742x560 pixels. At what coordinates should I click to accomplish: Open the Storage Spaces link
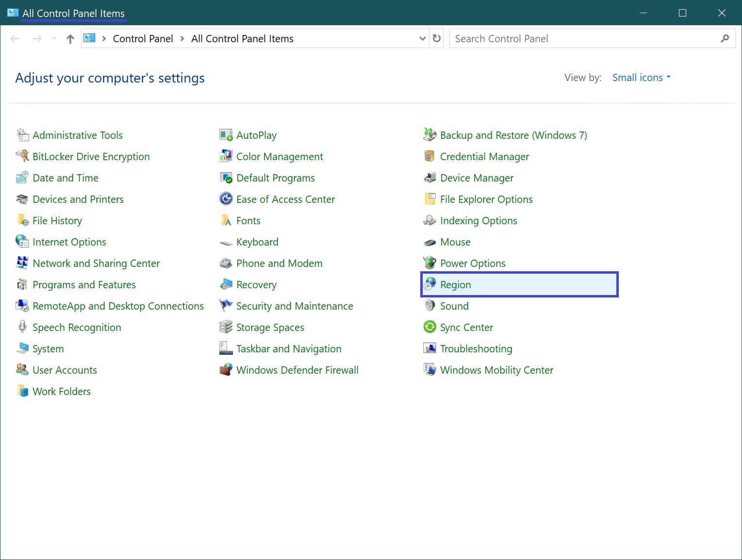(270, 328)
